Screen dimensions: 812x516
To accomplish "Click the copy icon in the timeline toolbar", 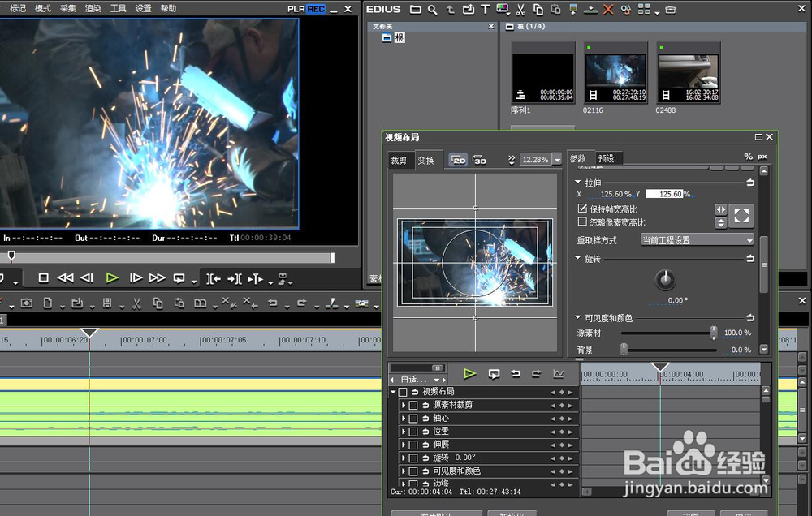I will point(158,303).
